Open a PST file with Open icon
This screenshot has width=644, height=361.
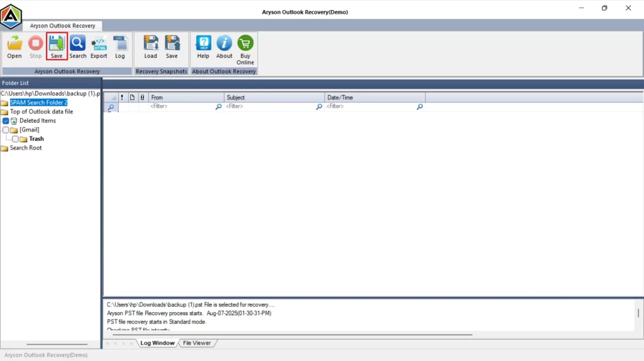coord(14,47)
